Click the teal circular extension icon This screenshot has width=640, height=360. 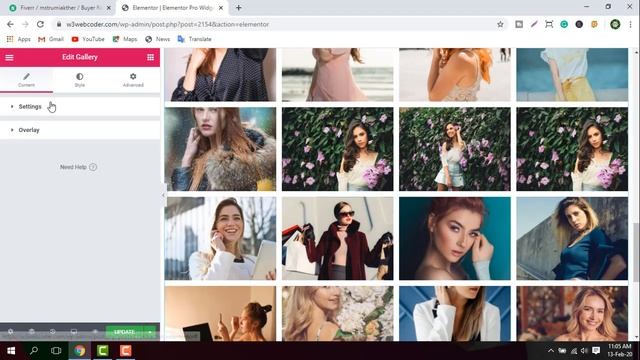point(564,24)
